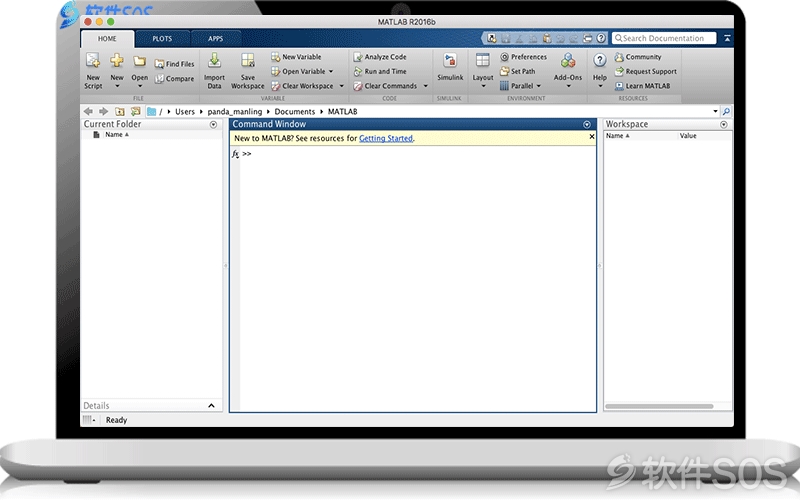Click the quick access paste icon
Screen dimensions: 800x500
(x=546, y=38)
